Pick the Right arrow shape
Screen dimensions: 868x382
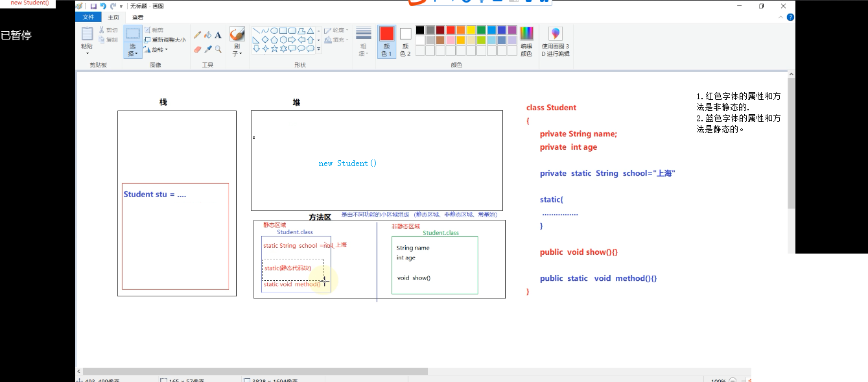[x=292, y=40]
